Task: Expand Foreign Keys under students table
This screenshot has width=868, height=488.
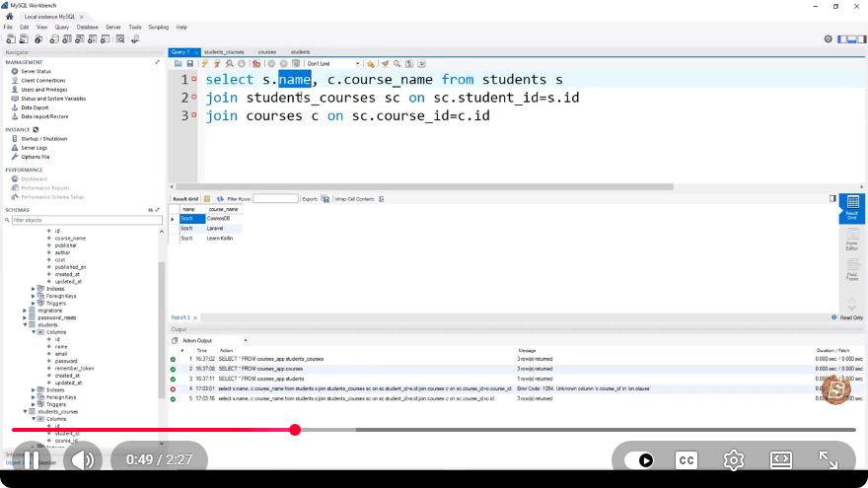Action: [x=34, y=397]
